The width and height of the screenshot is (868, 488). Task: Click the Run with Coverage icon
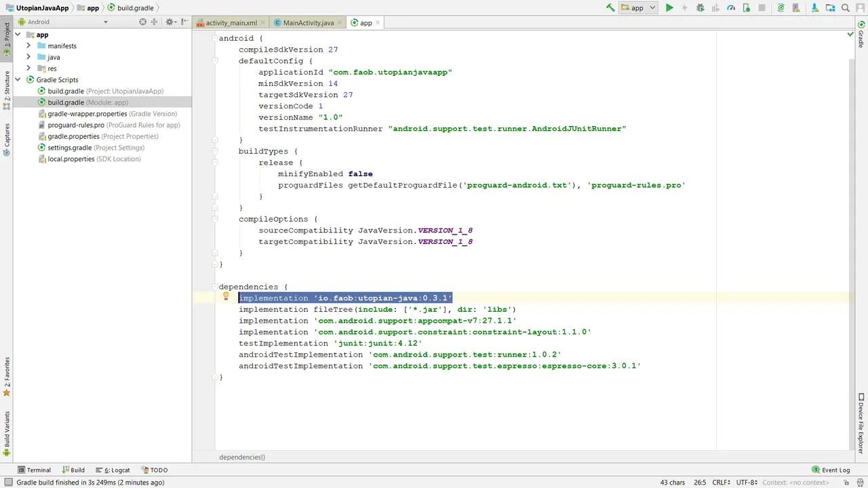[715, 7]
